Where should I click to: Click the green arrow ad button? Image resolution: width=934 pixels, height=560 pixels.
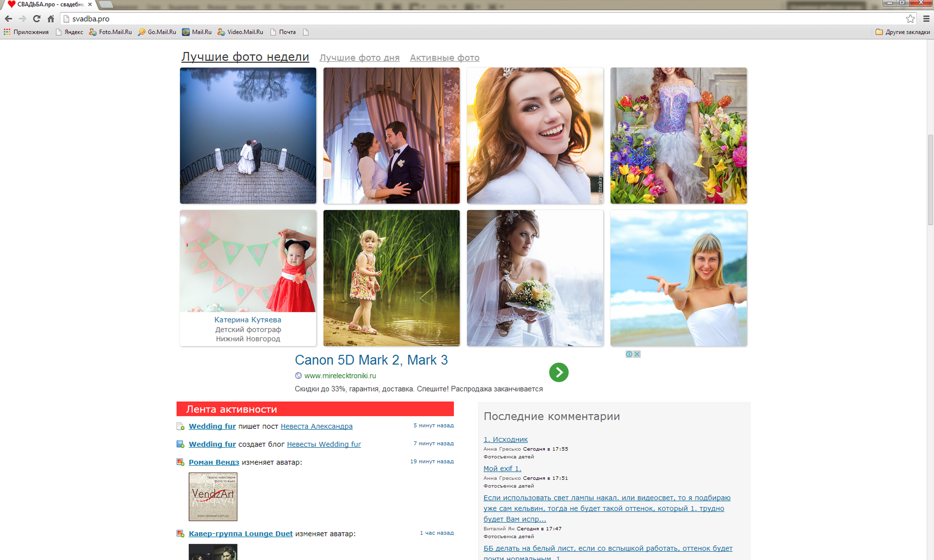[558, 372]
